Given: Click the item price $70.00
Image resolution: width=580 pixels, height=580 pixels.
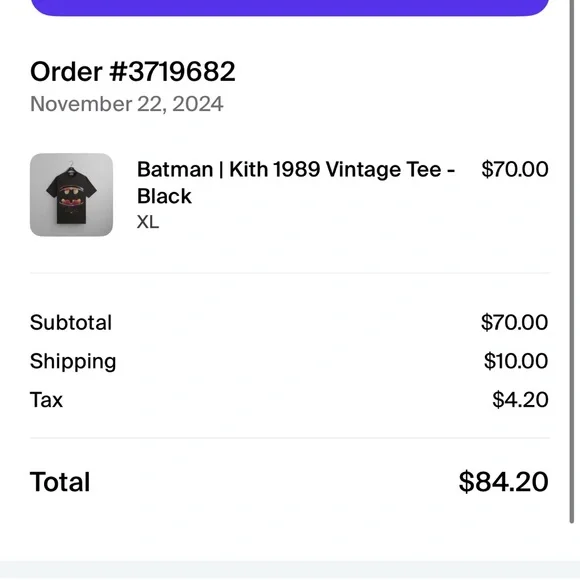Looking at the screenshot, I should [x=515, y=169].
